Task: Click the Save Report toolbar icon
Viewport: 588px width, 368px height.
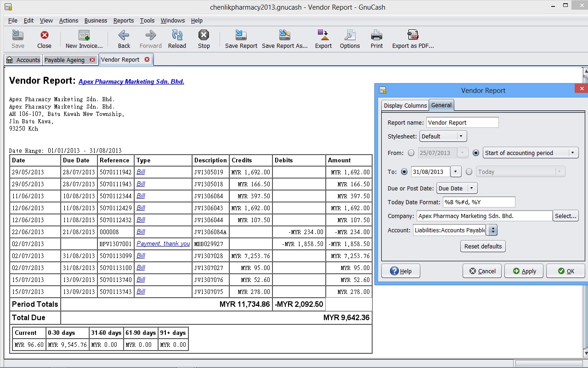Action: coord(241,39)
